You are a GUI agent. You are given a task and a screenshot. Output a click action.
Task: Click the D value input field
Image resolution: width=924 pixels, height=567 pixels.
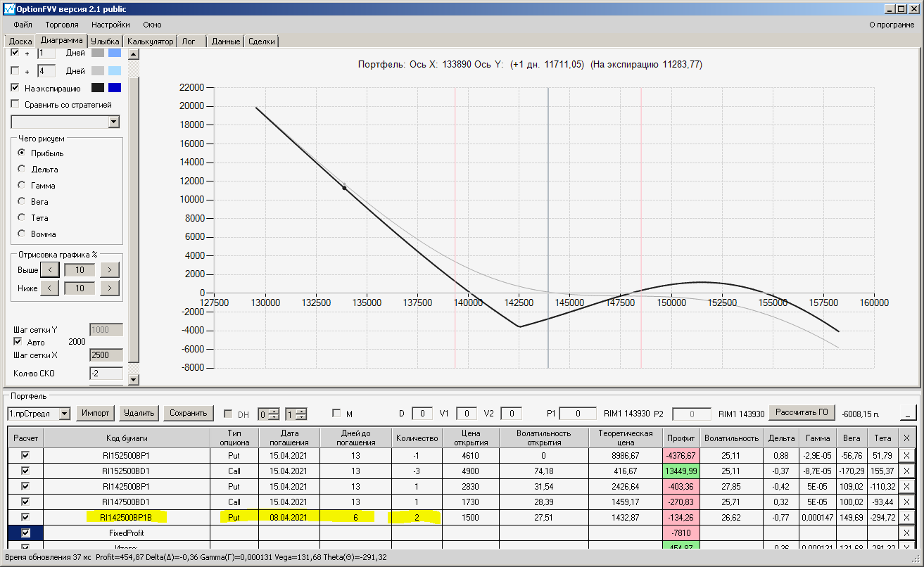[x=422, y=413]
